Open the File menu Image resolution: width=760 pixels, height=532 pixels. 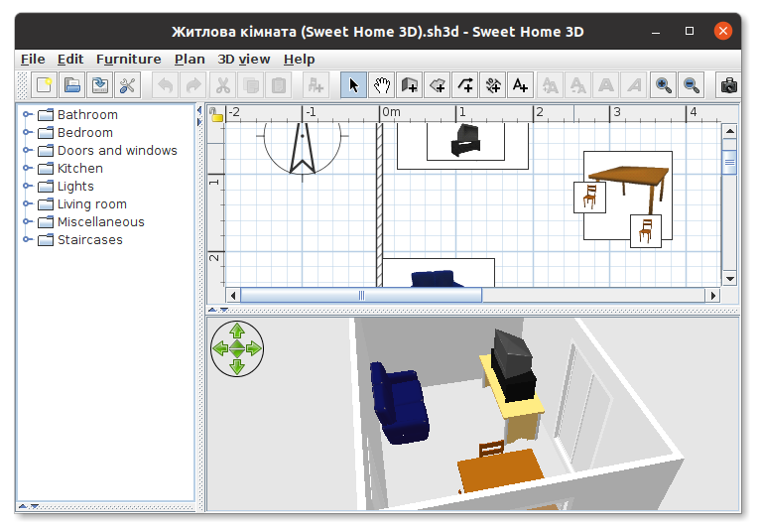click(33, 60)
